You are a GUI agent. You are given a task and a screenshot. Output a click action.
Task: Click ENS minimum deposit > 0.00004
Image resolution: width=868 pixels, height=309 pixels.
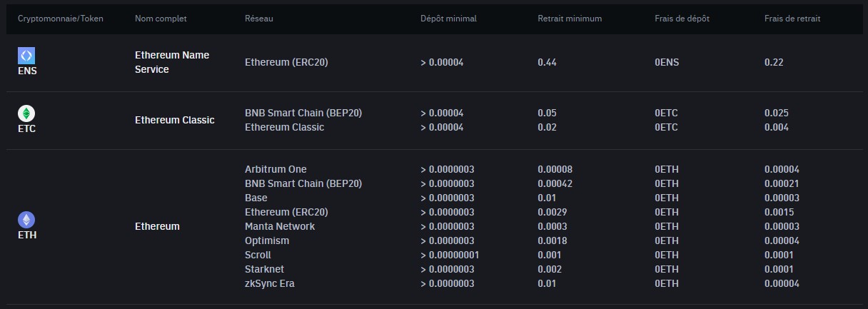(442, 62)
